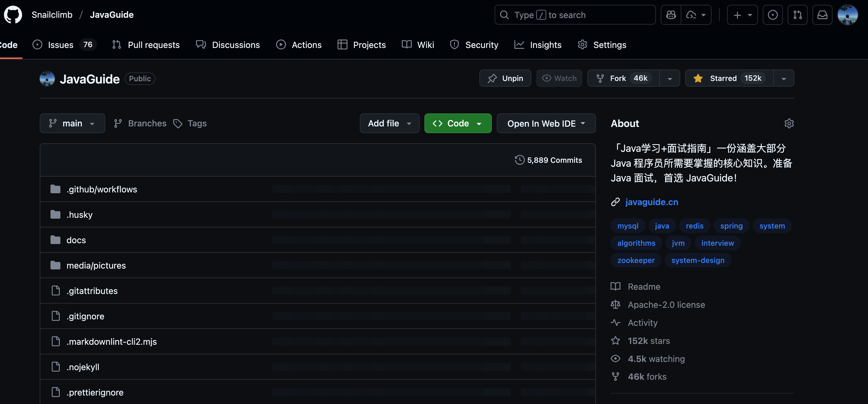This screenshot has width=868, height=404.
Task: Toggle the Starred button to unstar
Action: click(729, 78)
